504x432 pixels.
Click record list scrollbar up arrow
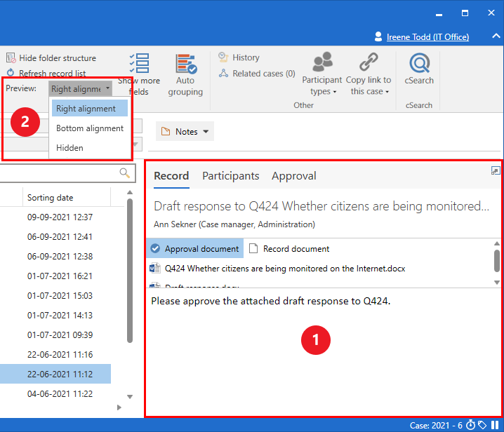point(130,192)
